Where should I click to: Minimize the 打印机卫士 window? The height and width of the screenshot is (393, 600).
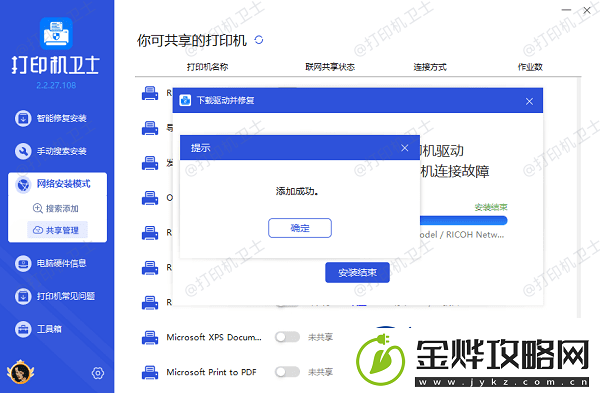coord(566,10)
